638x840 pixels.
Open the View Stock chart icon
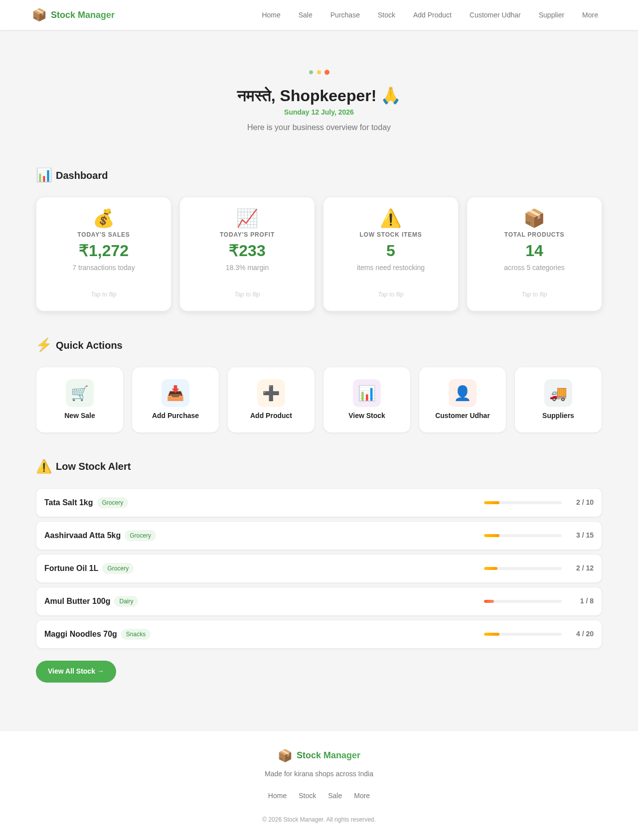[x=367, y=393]
